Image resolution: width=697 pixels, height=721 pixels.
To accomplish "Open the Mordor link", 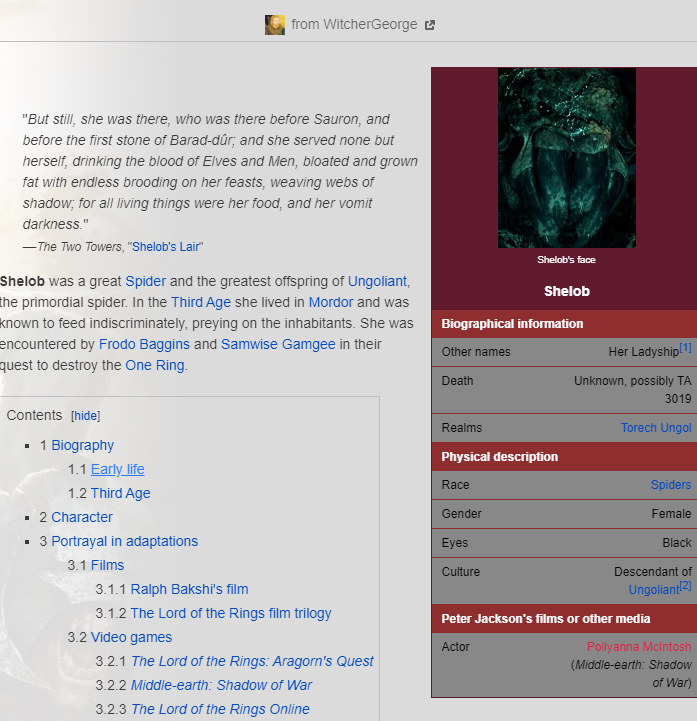I will [331, 303].
